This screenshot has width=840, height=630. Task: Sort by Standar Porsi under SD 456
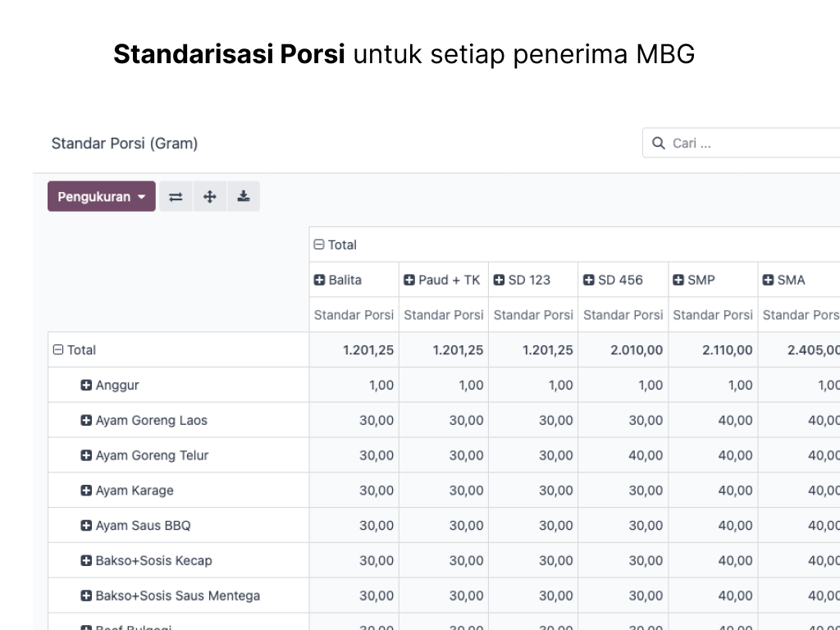pos(623,315)
